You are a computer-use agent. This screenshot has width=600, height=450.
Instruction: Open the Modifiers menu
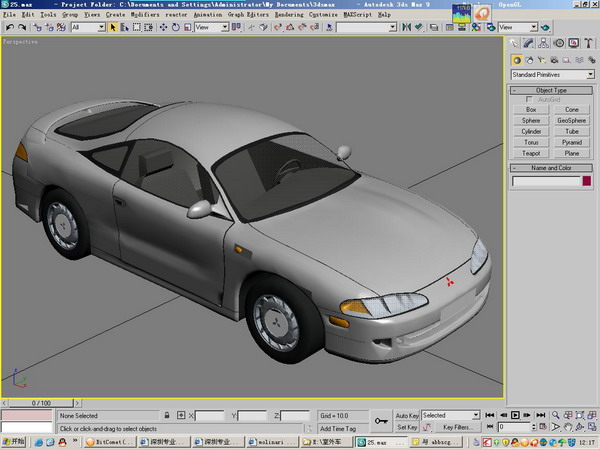click(x=145, y=15)
